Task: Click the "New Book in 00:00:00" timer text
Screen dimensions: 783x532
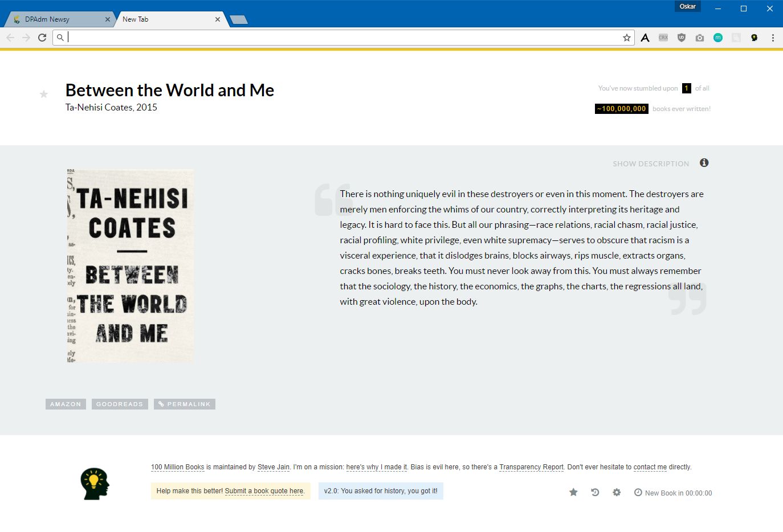Action: tap(679, 493)
